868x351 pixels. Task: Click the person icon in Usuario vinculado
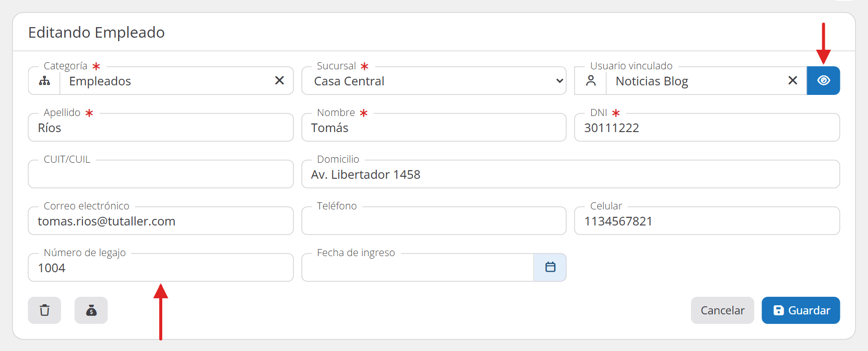pyautogui.click(x=591, y=80)
